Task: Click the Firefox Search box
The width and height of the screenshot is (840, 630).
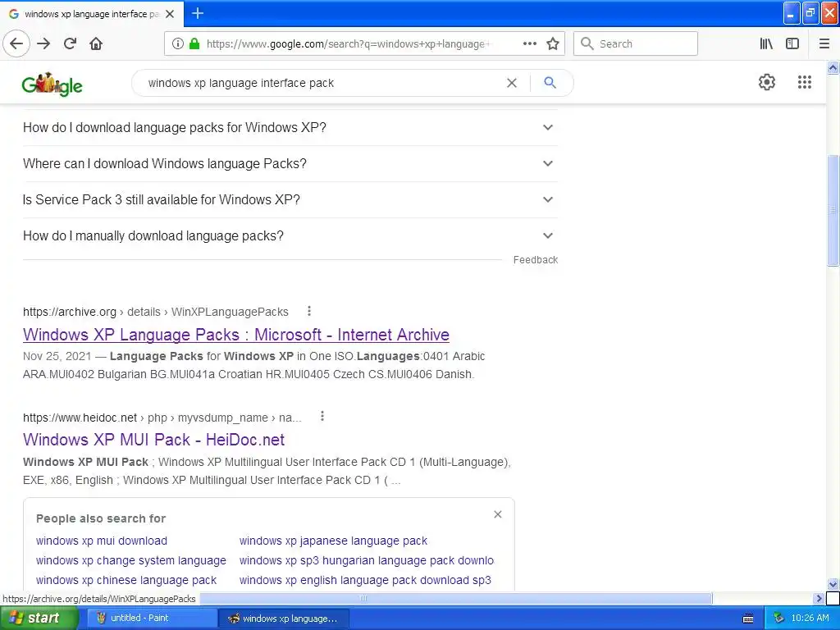Action: point(636,43)
